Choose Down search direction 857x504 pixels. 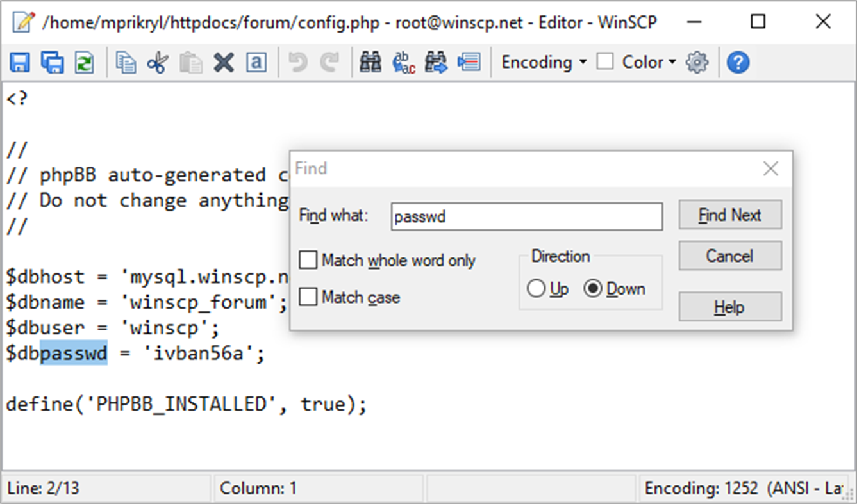pos(593,288)
